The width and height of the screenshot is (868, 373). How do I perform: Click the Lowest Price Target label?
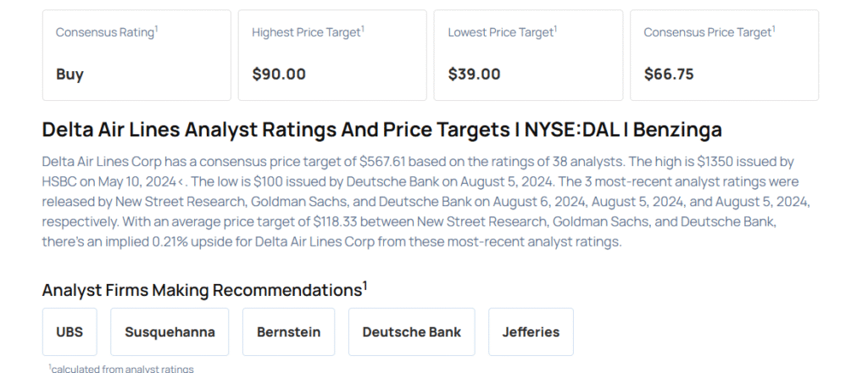pyautogui.click(x=501, y=32)
